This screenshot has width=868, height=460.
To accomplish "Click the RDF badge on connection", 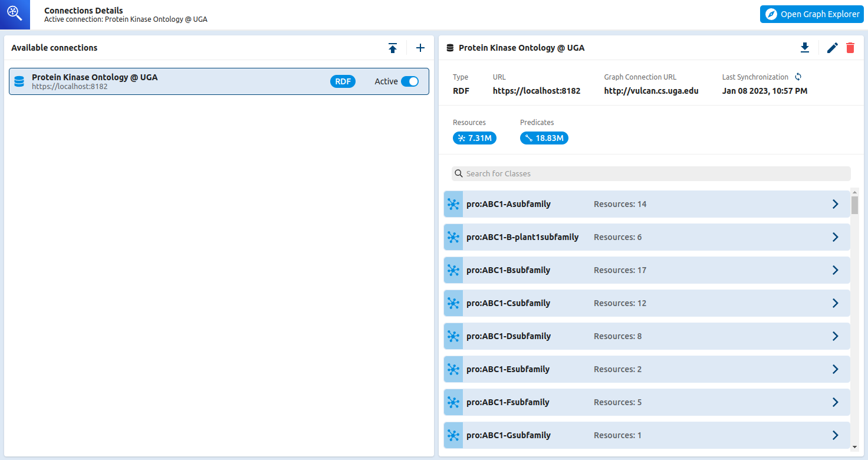I will tap(343, 81).
